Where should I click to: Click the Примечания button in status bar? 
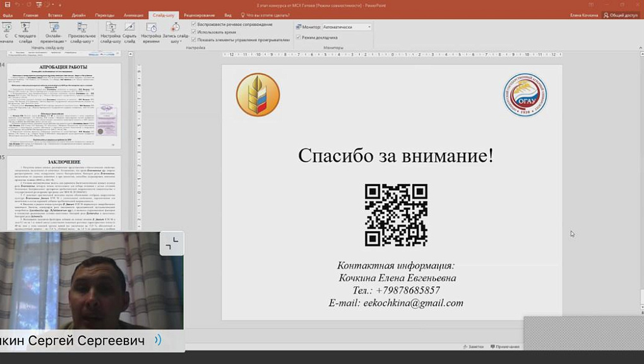[504, 347]
